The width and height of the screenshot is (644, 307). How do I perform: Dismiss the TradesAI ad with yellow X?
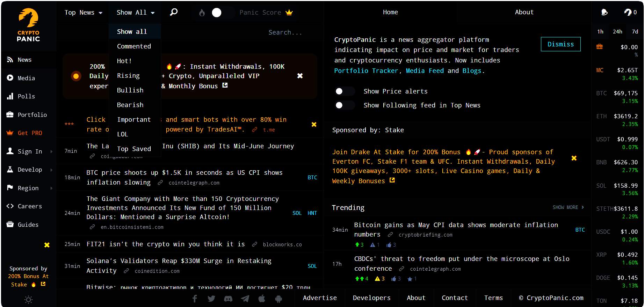pyautogui.click(x=314, y=125)
